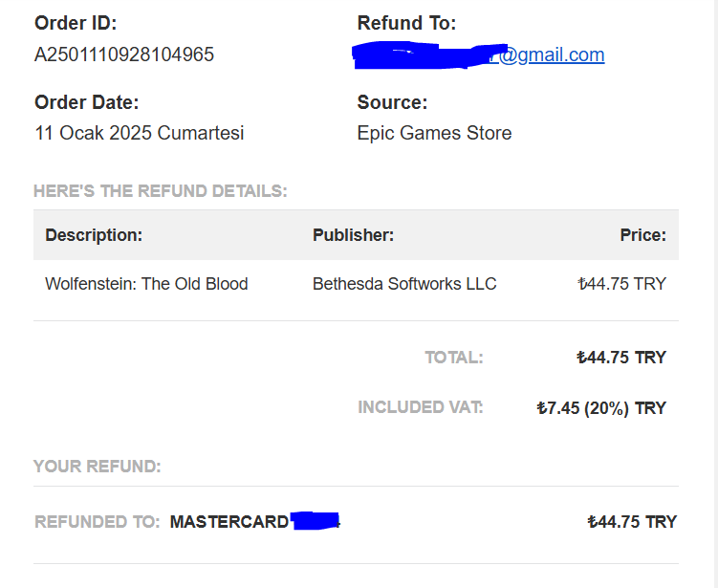
Task: Click the 'Description:' column header
Action: click(94, 235)
